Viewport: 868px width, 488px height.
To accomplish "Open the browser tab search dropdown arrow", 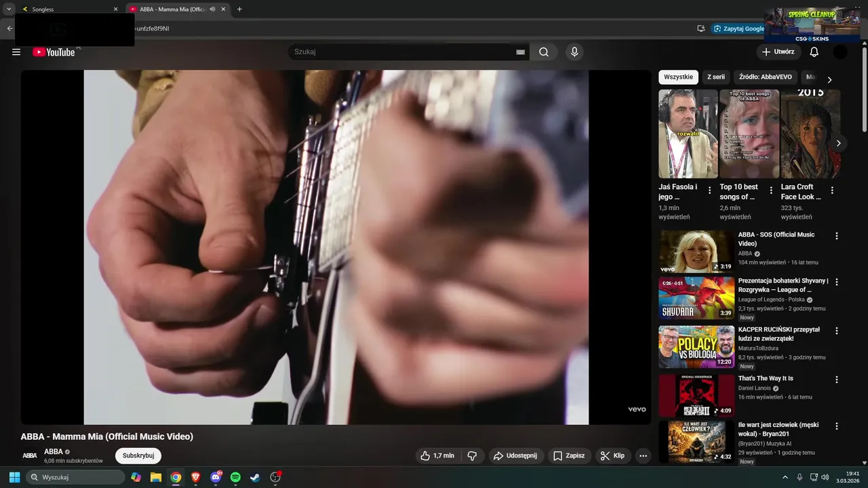I will (x=9, y=9).
